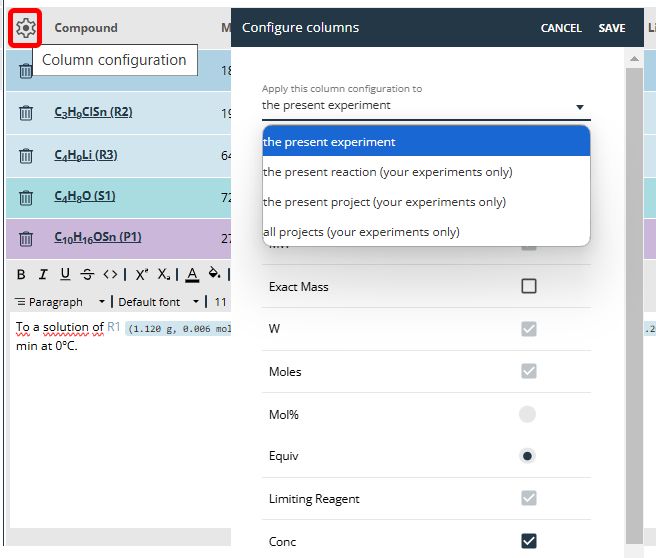Open the Default font dropdown
The image size is (656, 558).
pos(158,302)
